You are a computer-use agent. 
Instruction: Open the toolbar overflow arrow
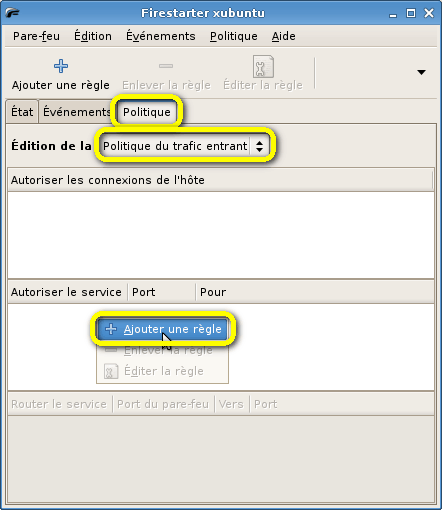click(421, 72)
